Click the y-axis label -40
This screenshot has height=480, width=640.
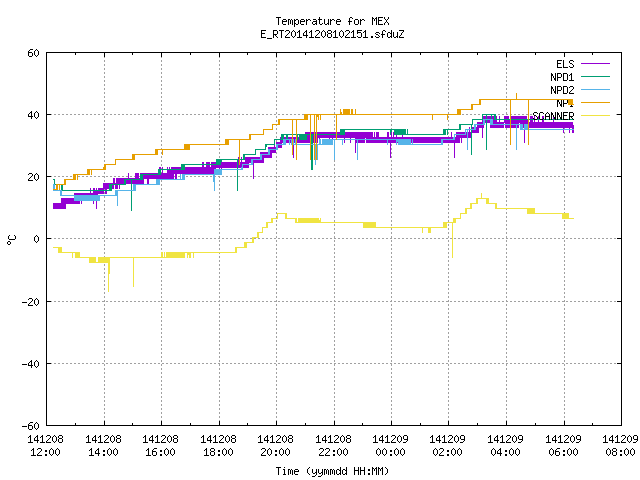point(31,364)
